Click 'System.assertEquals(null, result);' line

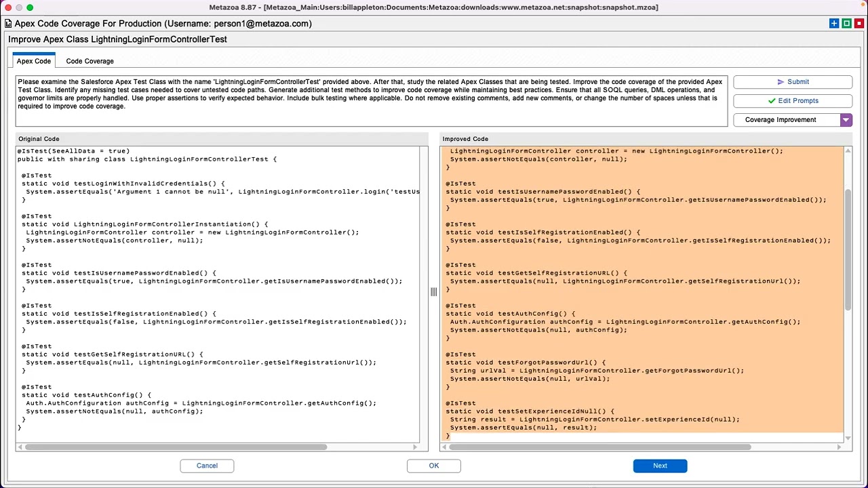click(524, 428)
